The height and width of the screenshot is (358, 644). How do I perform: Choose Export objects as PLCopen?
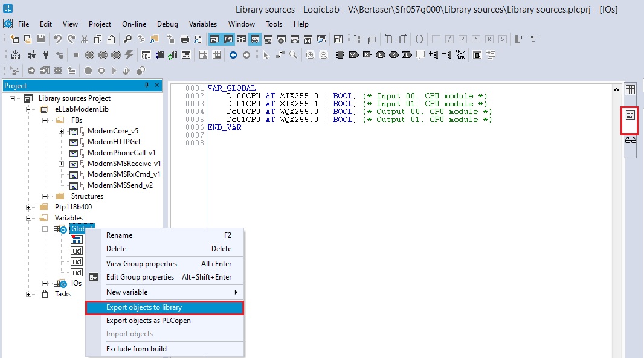(x=165, y=321)
